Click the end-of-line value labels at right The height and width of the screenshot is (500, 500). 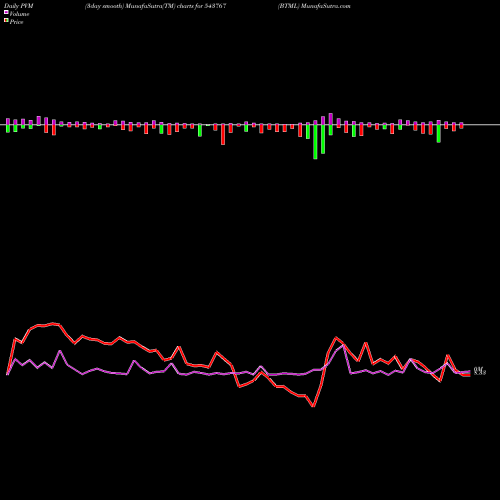pos(480,371)
